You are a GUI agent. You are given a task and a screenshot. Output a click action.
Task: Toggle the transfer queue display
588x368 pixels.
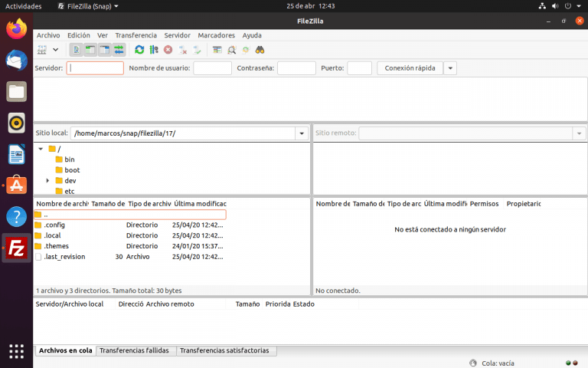coord(119,50)
